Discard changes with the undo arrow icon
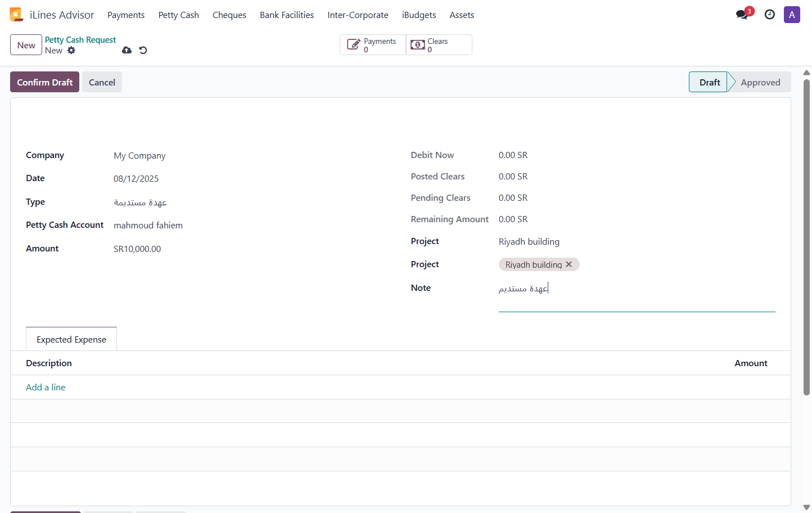Viewport: 812px width, 513px height. click(x=143, y=50)
